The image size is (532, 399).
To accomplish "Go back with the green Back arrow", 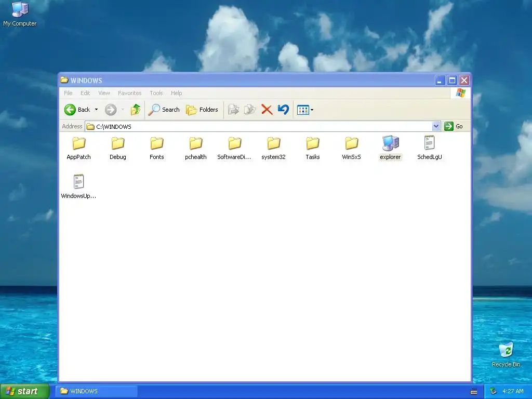I will point(77,110).
